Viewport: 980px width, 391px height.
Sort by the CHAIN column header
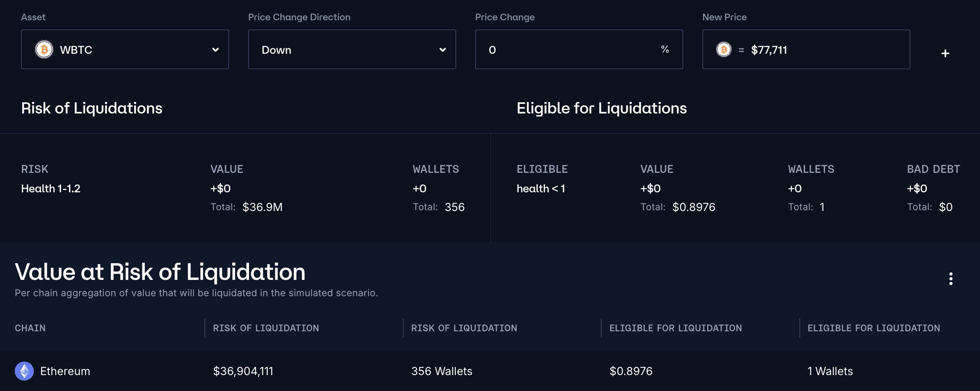(x=30, y=328)
